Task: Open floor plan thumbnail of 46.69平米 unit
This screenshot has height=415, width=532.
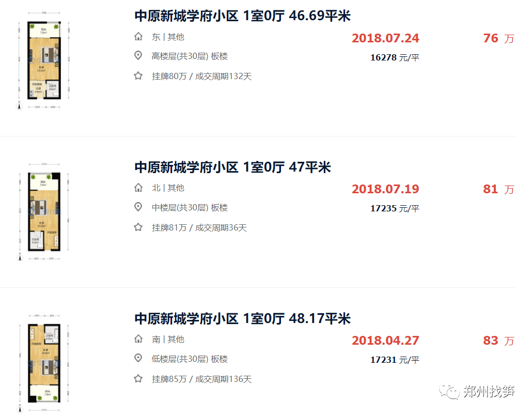Action: pyautogui.click(x=44, y=66)
